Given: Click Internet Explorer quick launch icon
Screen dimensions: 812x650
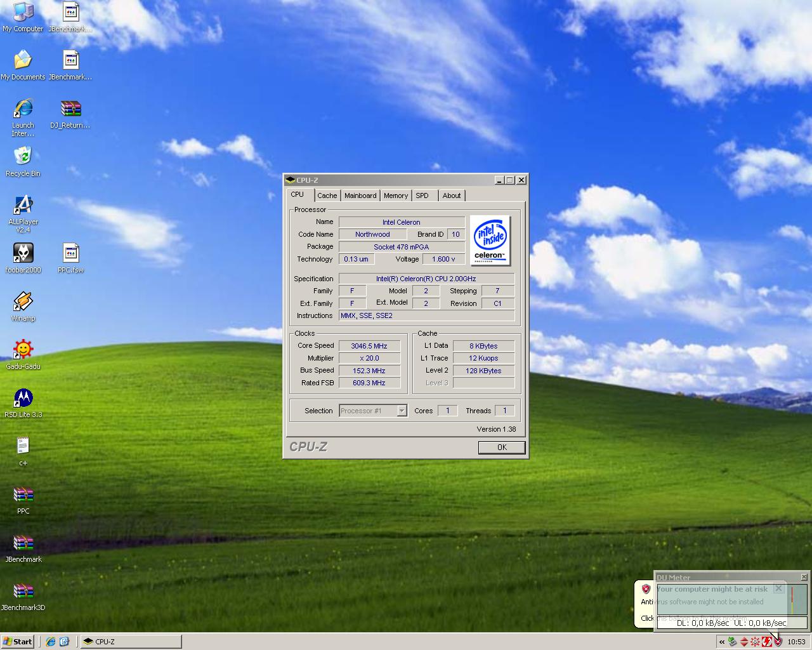Looking at the screenshot, I should click(51, 642).
